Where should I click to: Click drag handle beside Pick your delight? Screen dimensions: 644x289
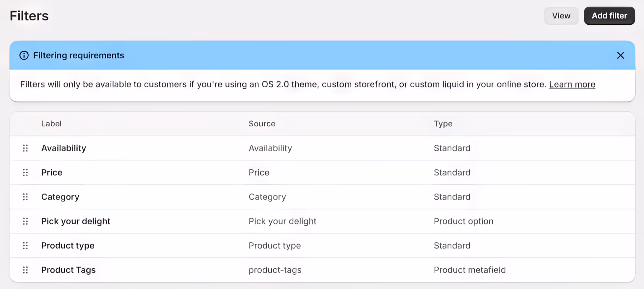(25, 221)
